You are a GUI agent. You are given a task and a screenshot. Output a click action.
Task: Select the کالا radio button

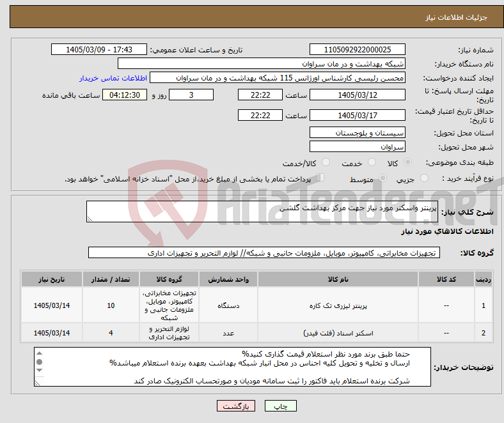pos(407,162)
